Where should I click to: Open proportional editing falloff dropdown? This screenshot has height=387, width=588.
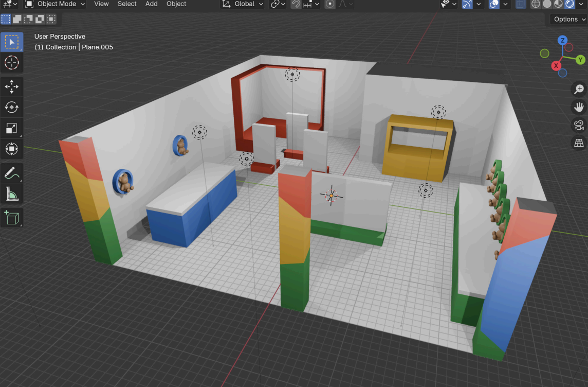click(x=345, y=4)
